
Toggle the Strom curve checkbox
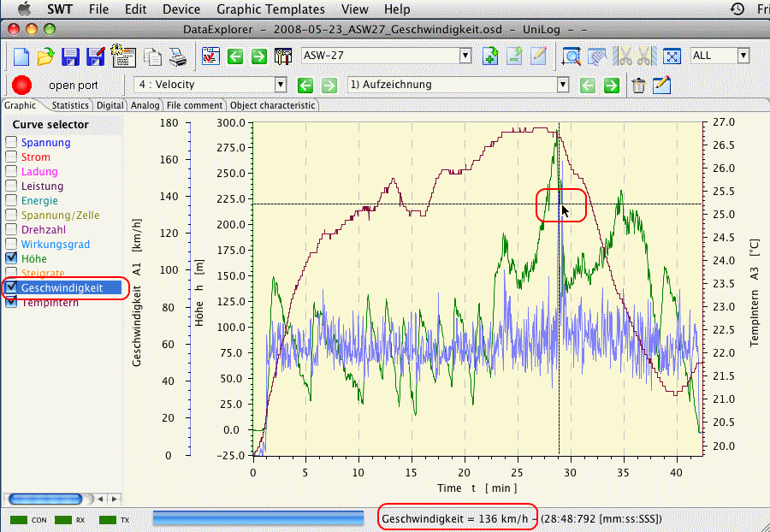[11, 157]
